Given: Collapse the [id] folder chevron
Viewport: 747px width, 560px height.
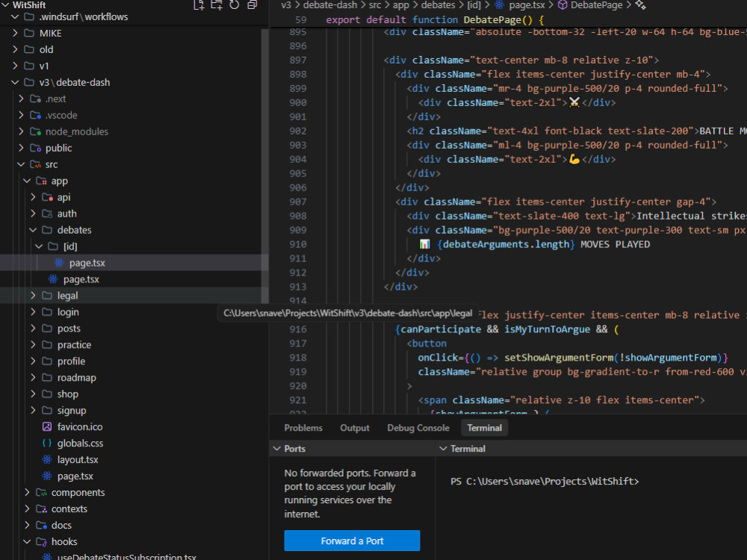Looking at the screenshot, I should [39, 246].
